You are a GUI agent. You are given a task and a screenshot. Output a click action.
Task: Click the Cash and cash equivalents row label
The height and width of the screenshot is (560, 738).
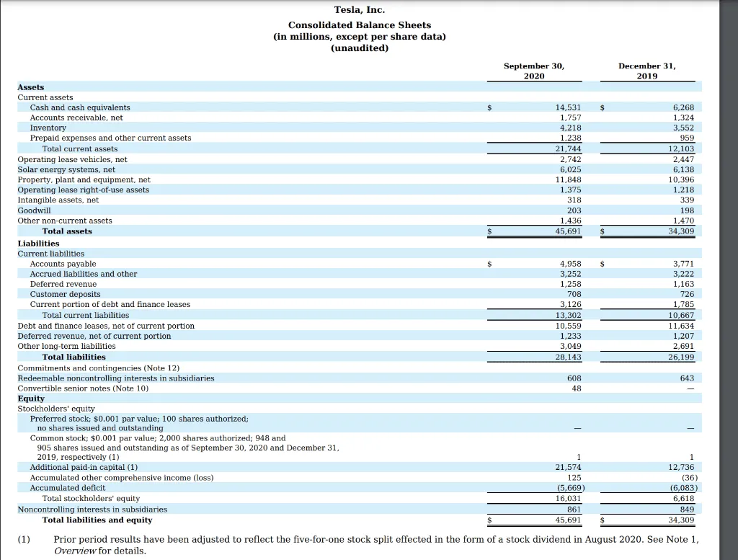coord(80,107)
